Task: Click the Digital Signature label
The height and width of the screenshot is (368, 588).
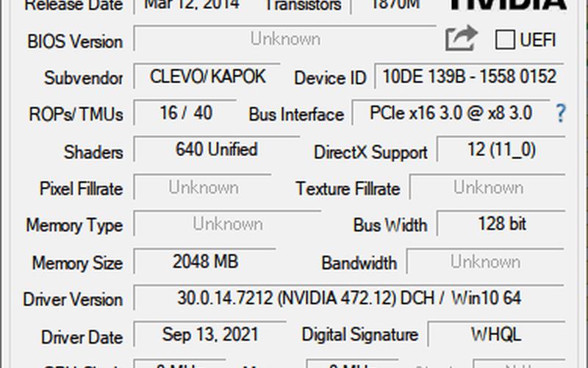Action: click(360, 335)
